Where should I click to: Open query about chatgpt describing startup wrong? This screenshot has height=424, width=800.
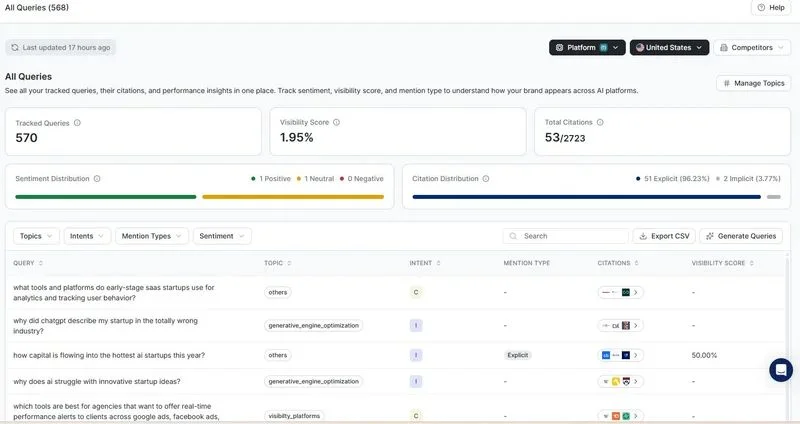click(105, 326)
